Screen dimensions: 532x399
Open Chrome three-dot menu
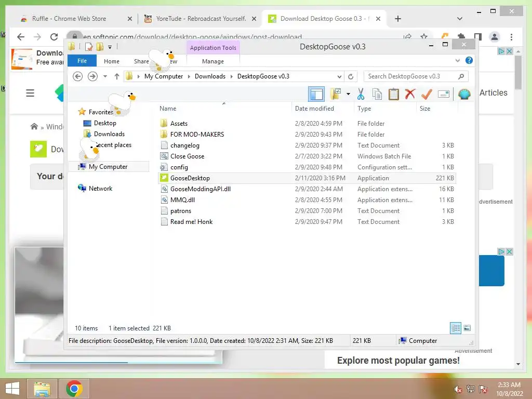[x=511, y=37]
